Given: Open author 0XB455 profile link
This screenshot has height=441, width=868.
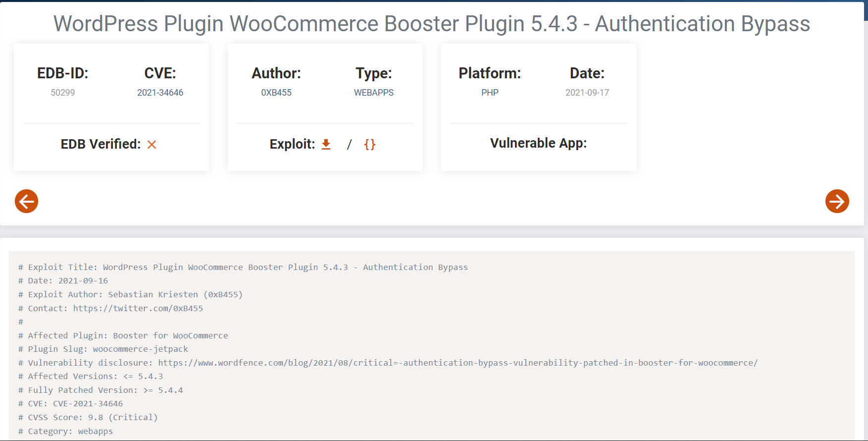Looking at the screenshot, I should [x=276, y=93].
